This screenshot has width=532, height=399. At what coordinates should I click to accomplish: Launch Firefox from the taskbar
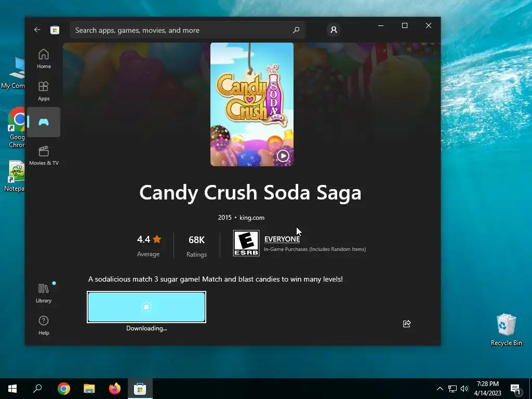pos(115,389)
